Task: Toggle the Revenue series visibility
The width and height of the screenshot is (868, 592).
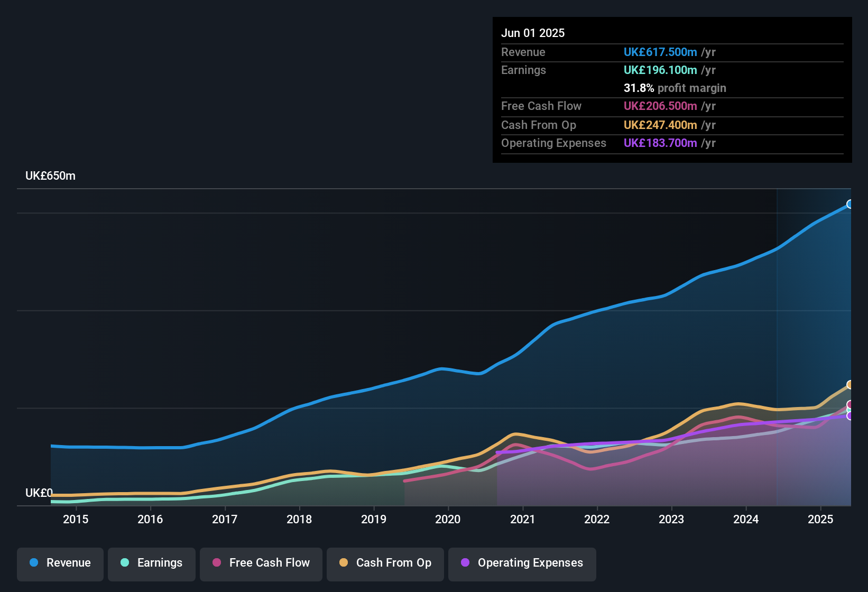Action: (60, 563)
